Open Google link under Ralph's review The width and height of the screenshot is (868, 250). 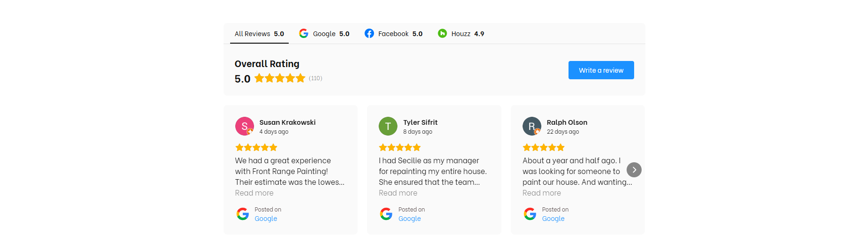click(553, 219)
